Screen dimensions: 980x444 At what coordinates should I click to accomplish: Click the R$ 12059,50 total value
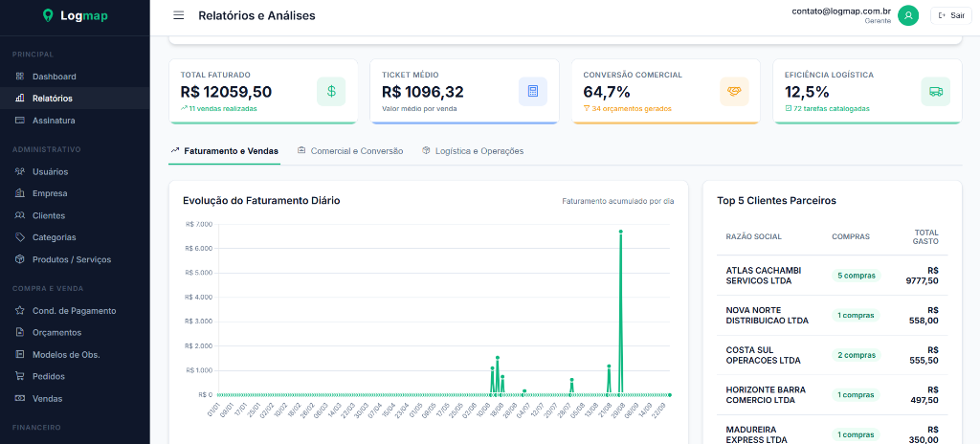tap(226, 92)
